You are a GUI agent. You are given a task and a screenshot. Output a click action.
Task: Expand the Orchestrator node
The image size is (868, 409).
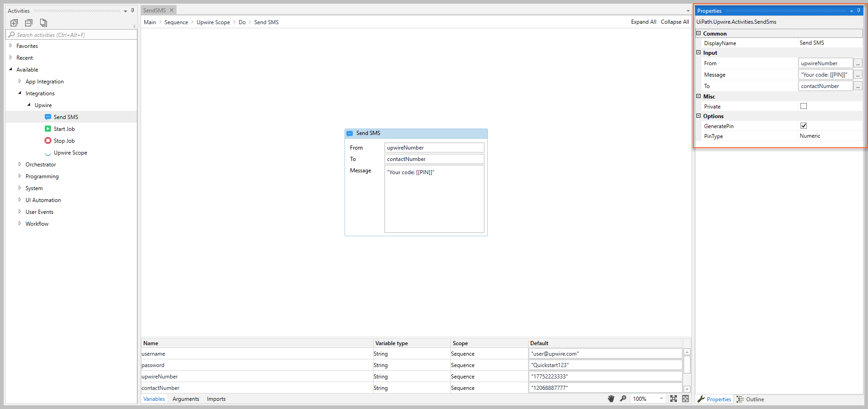[20, 164]
